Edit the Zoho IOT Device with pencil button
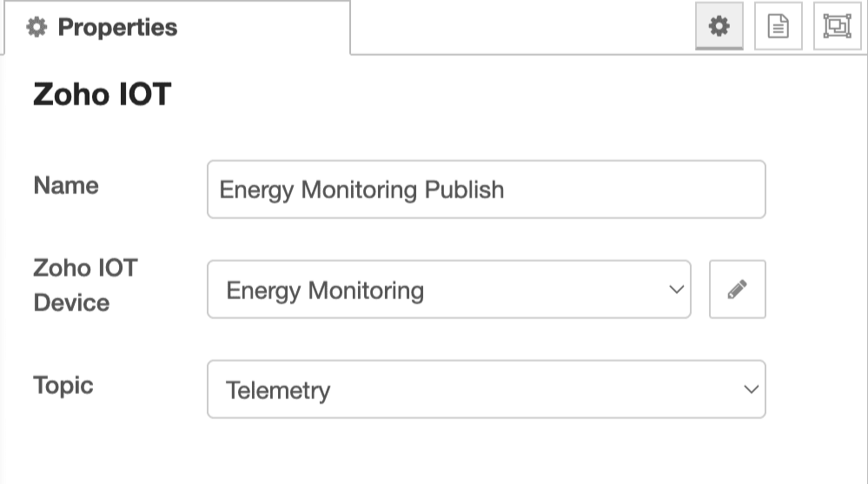The width and height of the screenshot is (868, 484). (737, 289)
